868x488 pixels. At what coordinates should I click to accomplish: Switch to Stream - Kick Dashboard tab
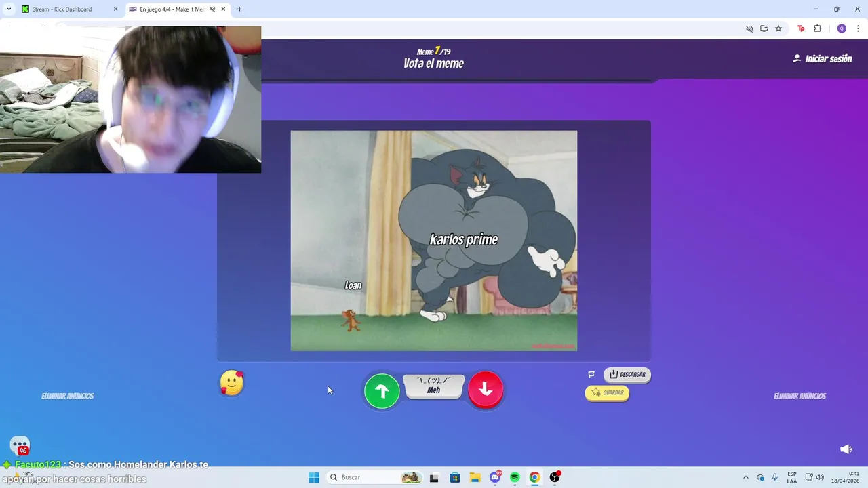[69, 9]
